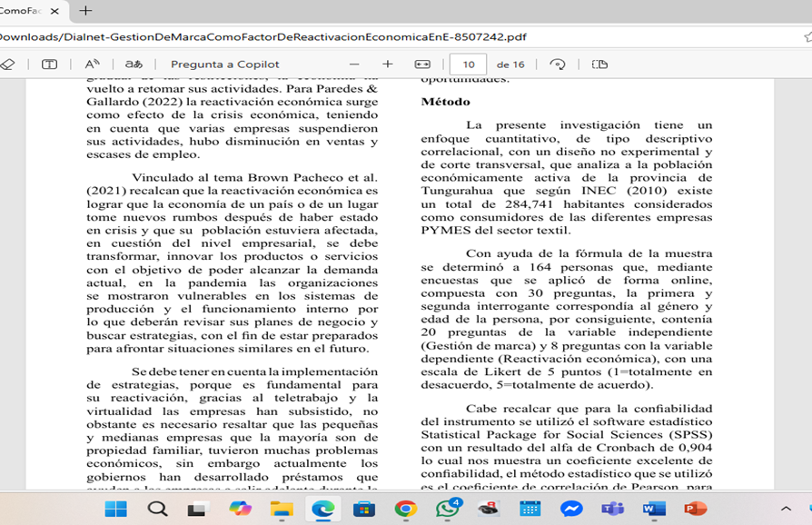The image size is (812, 525).
Task: Click the address bar file path
Action: tap(262, 36)
